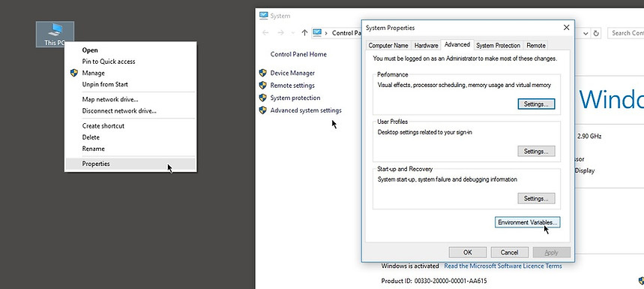
Task: Select Pin to Quick access
Action: point(130,62)
